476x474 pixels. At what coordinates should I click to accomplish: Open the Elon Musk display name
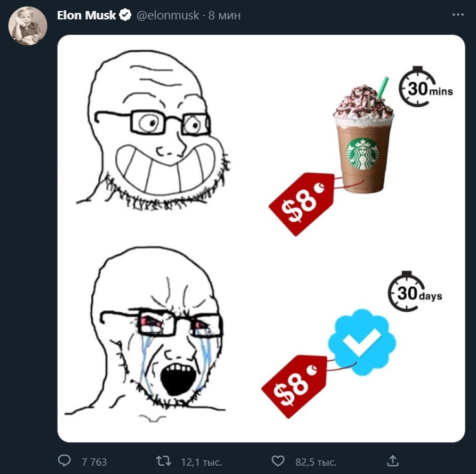coord(87,15)
